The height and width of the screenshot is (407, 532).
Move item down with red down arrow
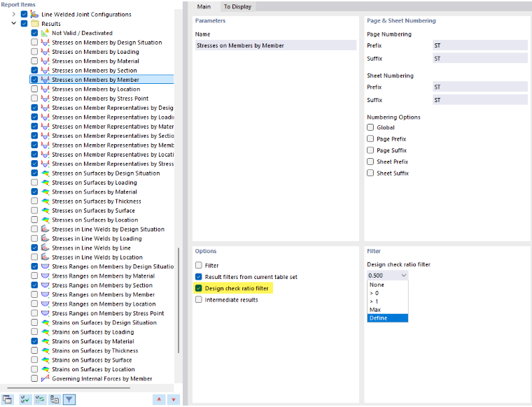pos(174,399)
